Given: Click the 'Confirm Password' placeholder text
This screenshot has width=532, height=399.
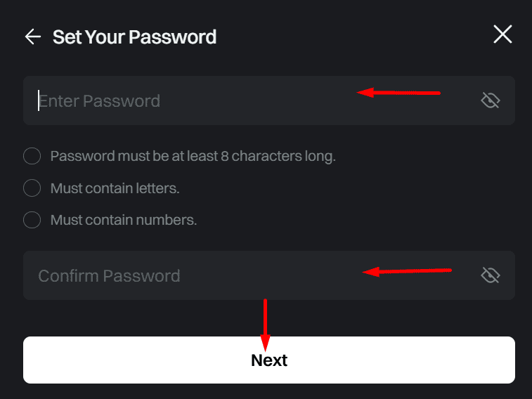Looking at the screenshot, I should point(109,275).
